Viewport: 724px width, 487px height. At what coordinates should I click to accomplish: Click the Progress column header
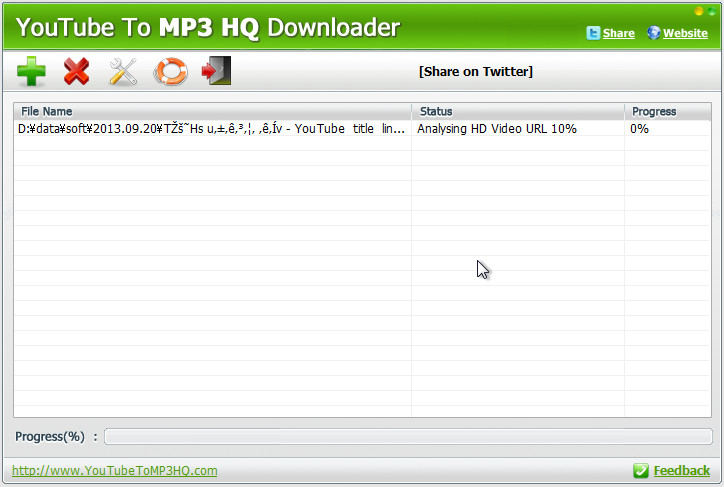point(668,111)
